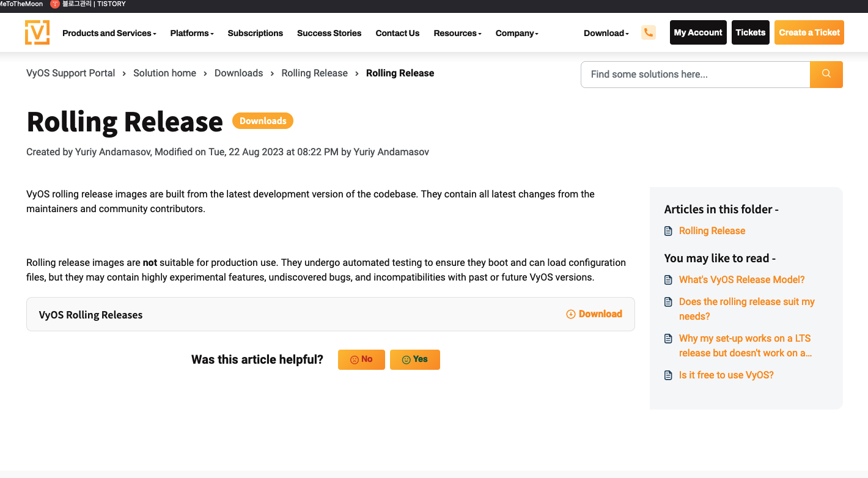Click the Created by Yuriy Andamasov line

coord(227,152)
